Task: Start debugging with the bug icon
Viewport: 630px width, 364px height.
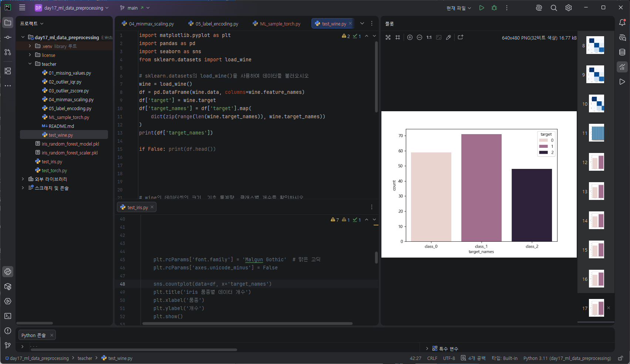Action: pyautogui.click(x=494, y=8)
